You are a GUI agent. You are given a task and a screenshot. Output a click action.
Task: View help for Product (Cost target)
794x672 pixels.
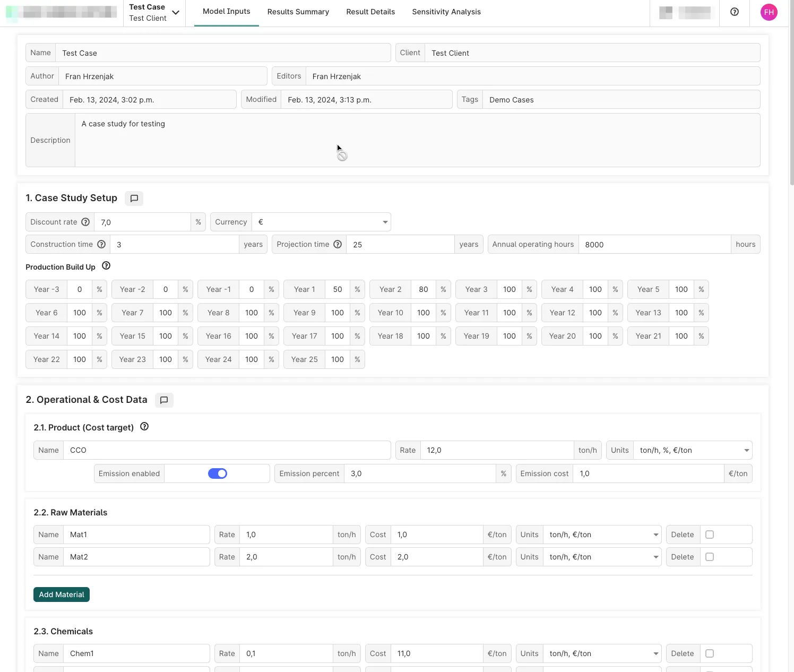[x=144, y=426]
